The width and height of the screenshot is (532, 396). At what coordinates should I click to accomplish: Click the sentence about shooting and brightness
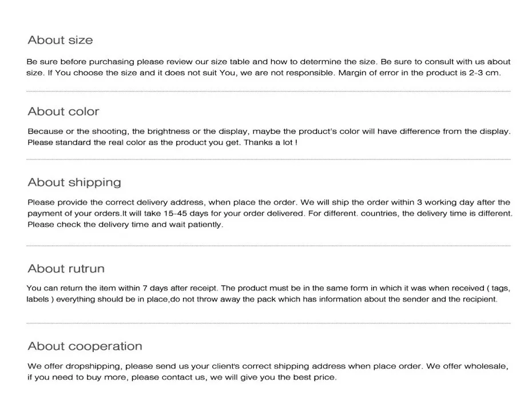click(x=269, y=131)
